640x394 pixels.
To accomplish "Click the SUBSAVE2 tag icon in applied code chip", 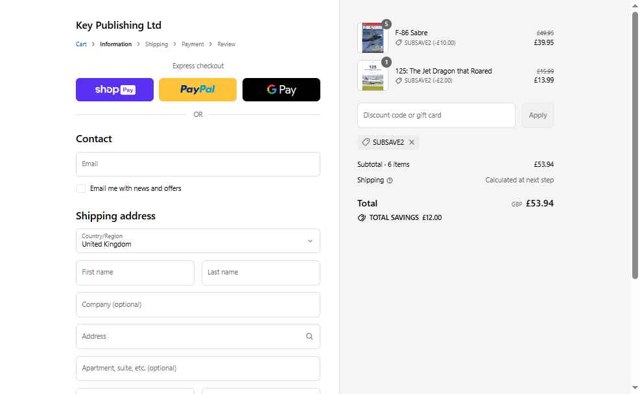I will point(366,142).
